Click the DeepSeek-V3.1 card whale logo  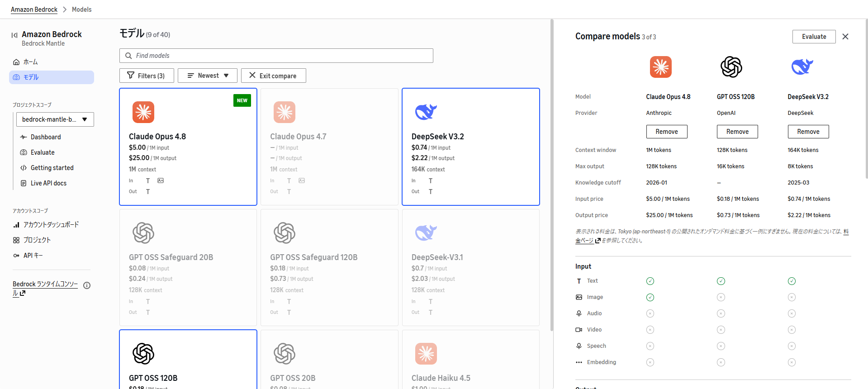click(426, 233)
